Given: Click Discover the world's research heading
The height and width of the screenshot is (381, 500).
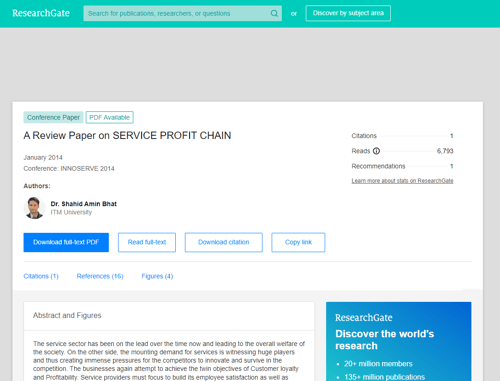Looking at the screenshot, I should pyautogui.click(x=385, y=340).
